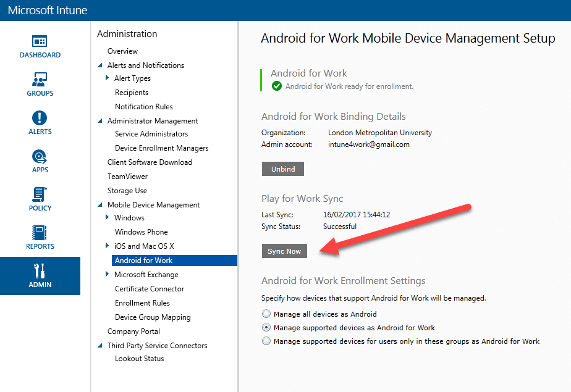Expand the Microsoft Exchange tree node

click(107, 274)
